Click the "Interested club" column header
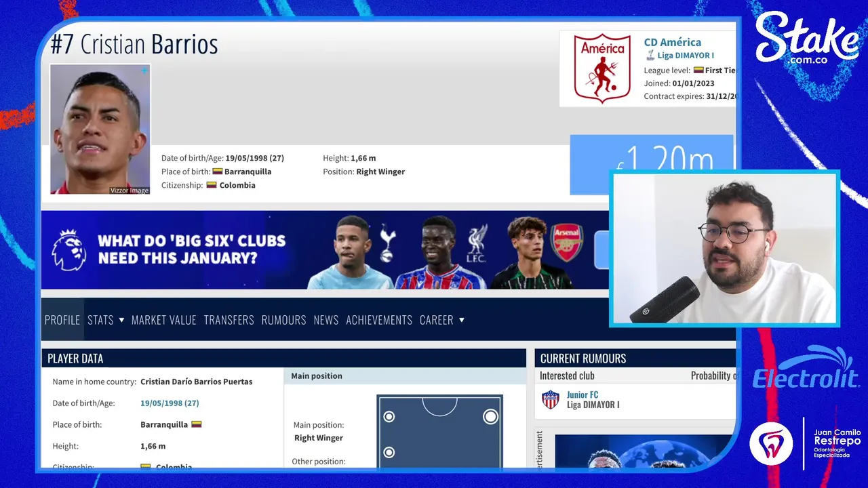Screen dimensions: 868x488 (x=567, y=375)
